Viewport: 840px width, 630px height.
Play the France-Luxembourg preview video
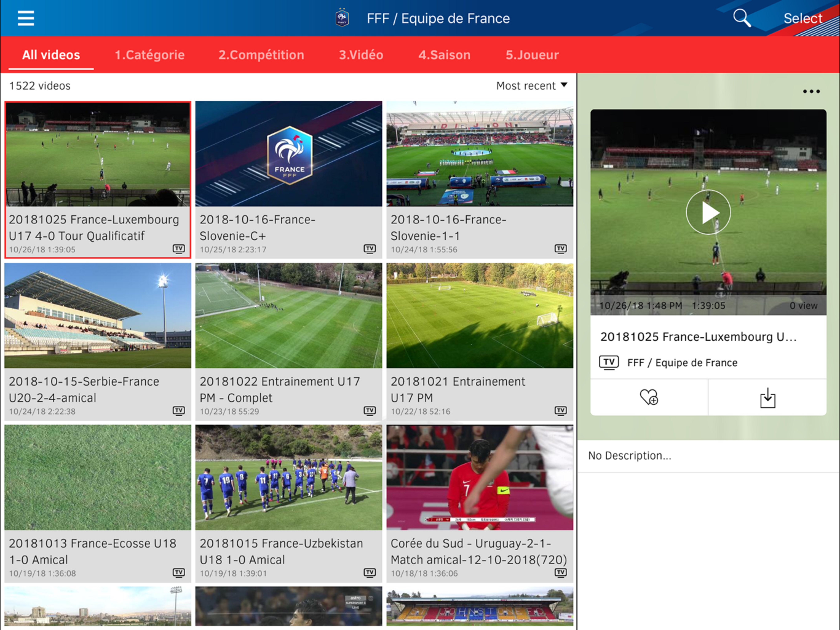click(708, 212)
